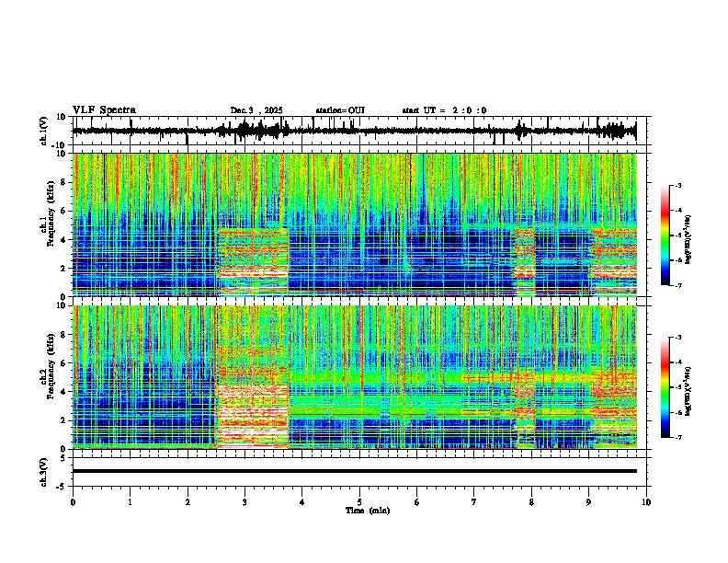728x563 pixels.
Task: Click the "-7" tick on ch.2 colorbar
Action: point(677,437)
